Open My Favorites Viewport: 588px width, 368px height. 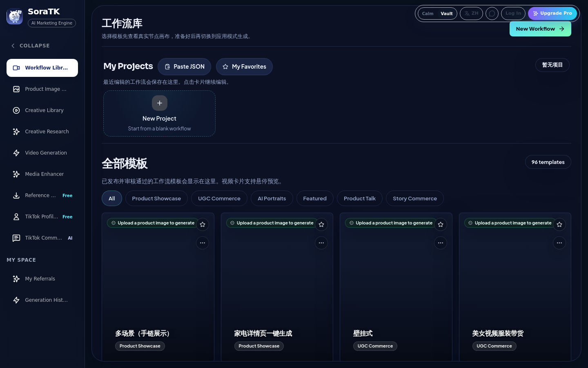click(x=244, y=67)
